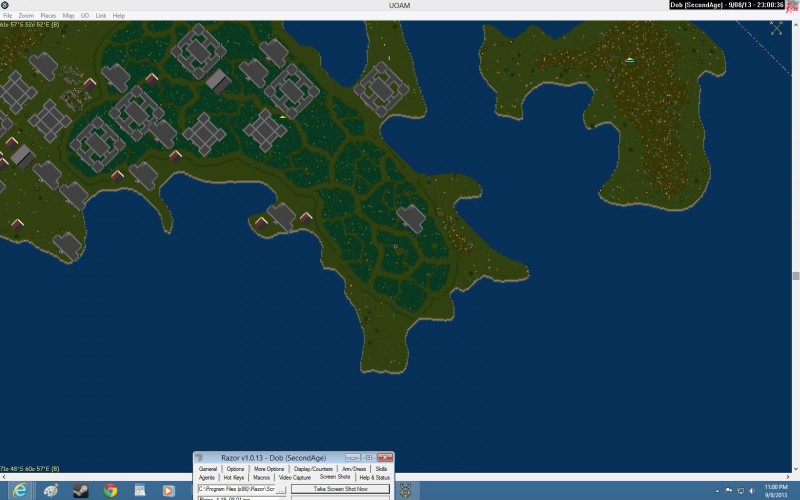Open Razor's Agents tab

click(x=207, y=478)
